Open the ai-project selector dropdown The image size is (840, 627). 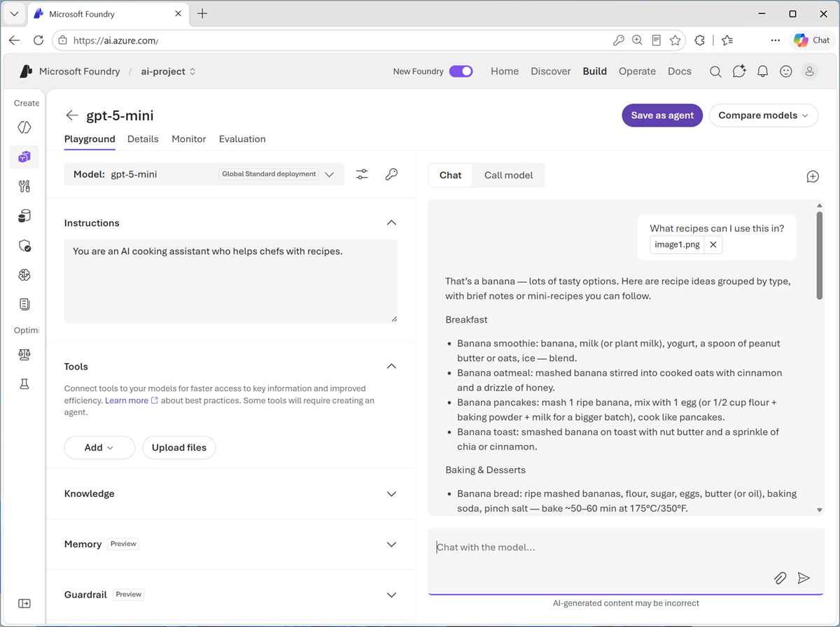(x=168, y=71)
